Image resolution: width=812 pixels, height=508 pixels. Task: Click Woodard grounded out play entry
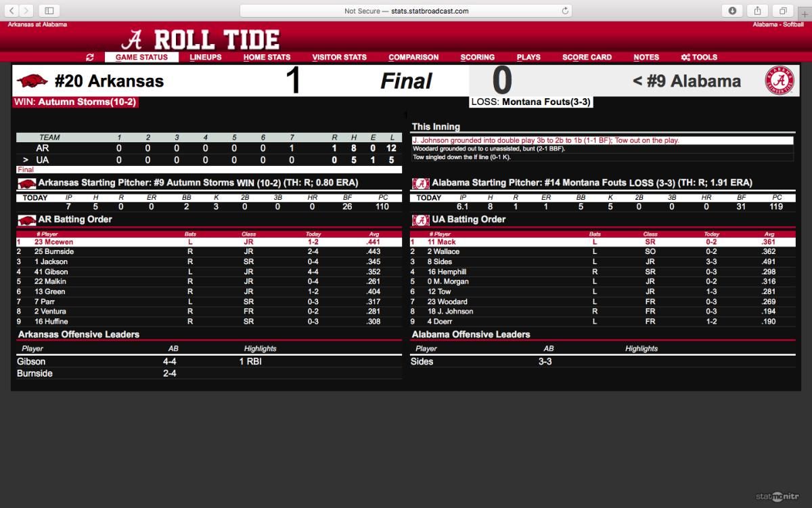pyautogui.click(x=602, y=148)
